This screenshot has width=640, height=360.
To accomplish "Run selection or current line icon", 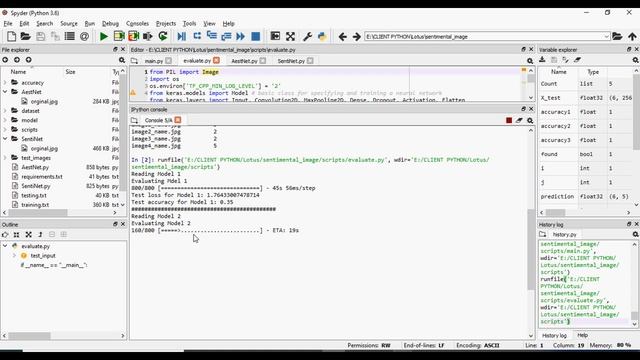I will (x=148, y=36).
